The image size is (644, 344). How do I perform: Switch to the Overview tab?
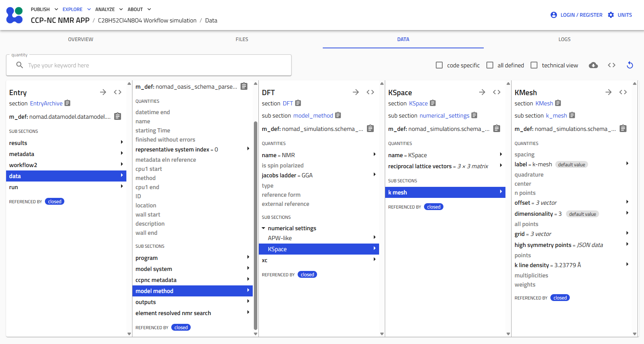81,39
